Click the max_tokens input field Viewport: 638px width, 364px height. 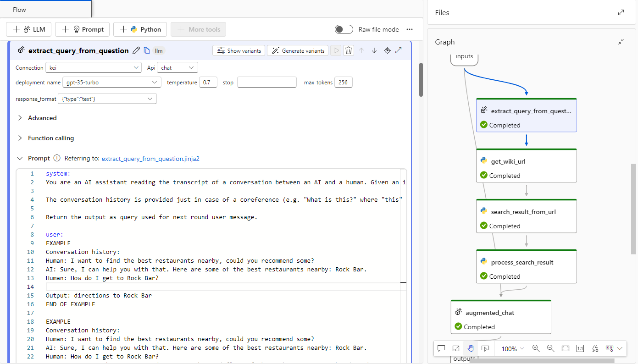344,83
